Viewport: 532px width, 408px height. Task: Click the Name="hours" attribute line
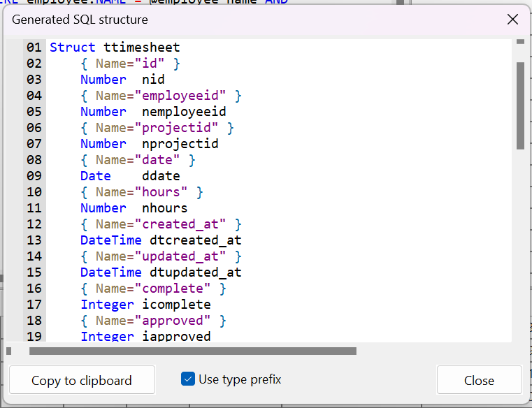[x=142, y=192]
